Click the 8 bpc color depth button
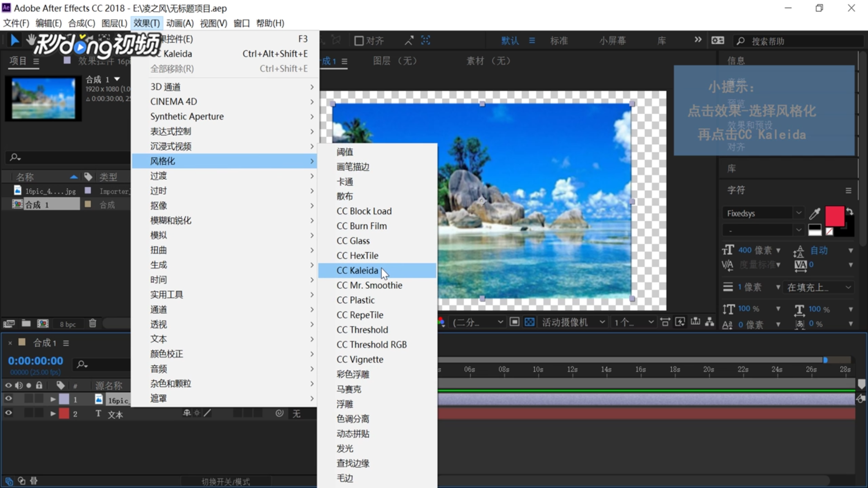The height and width of the screenshot is (488, 868). pos(67,324)
